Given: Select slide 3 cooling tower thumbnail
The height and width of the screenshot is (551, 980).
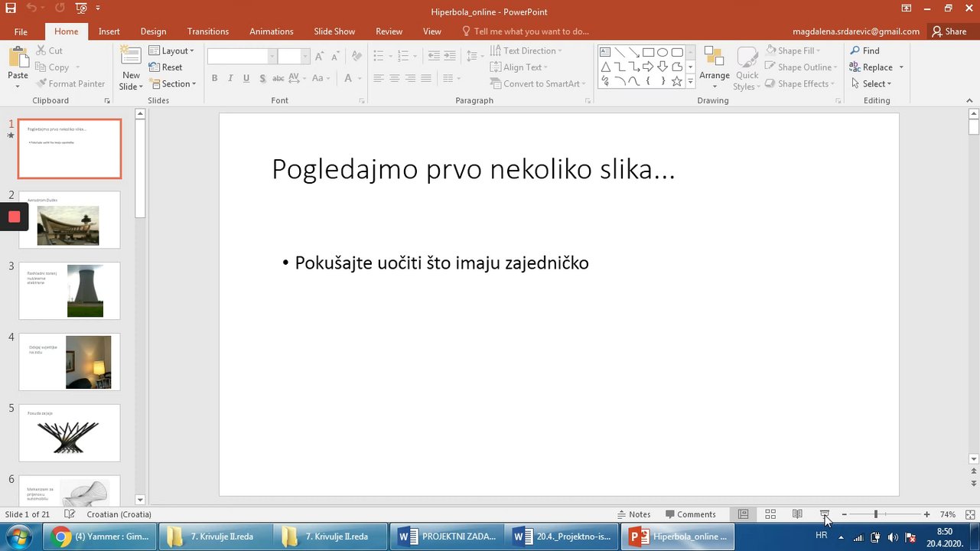Looking at the screenshot, I should [x=70, y=291].
